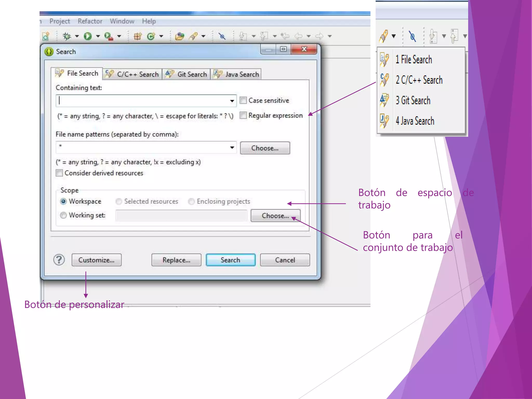Click the green Run icon in toolbar
The width and height of the screenshot is (532, 399).
(x=88, y=36)
